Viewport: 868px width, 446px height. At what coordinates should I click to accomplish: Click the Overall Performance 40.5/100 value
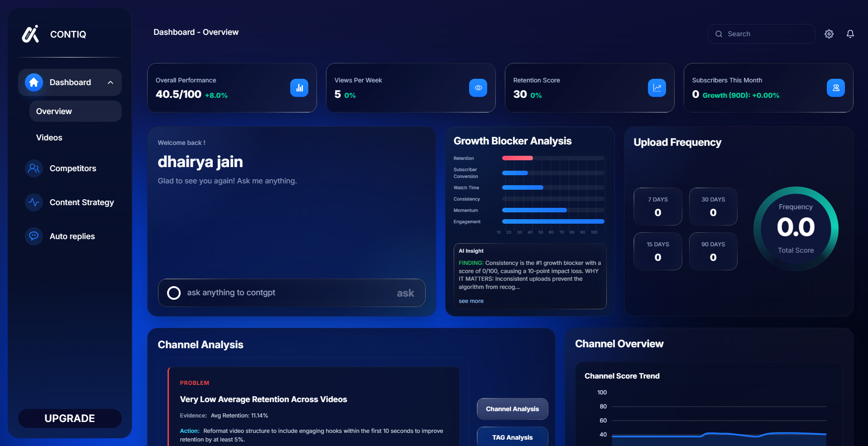coord(178,94)
